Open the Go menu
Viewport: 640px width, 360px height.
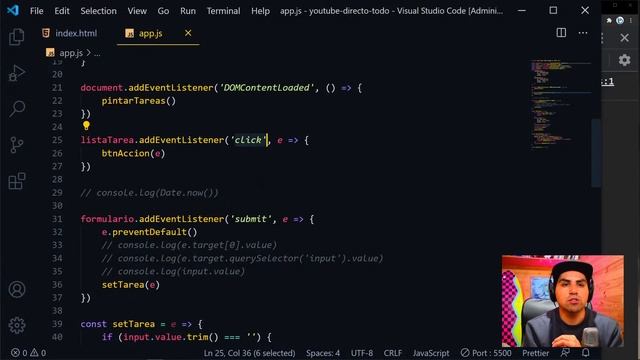(163, 11)
